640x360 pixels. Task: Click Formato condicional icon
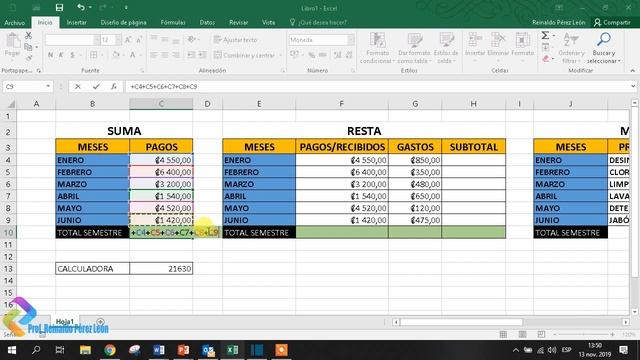[x=378, y=41]
